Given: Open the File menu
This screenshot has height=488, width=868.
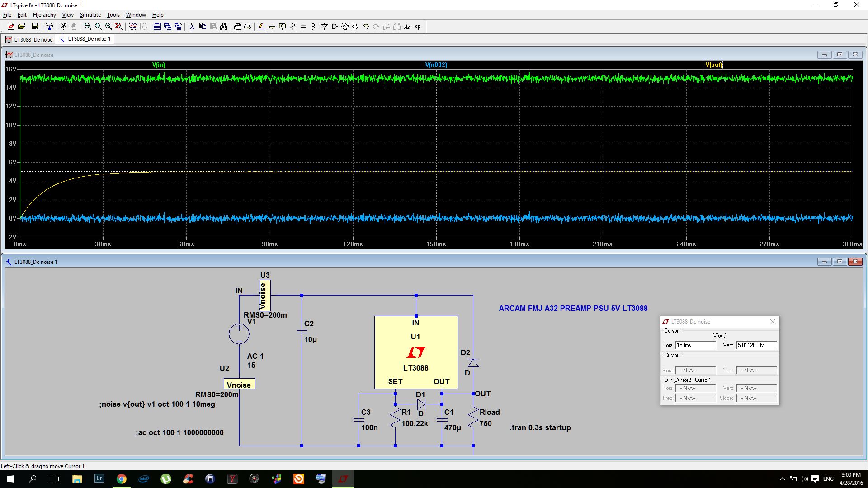Looking at the screenshot, I should pos(7,15).
